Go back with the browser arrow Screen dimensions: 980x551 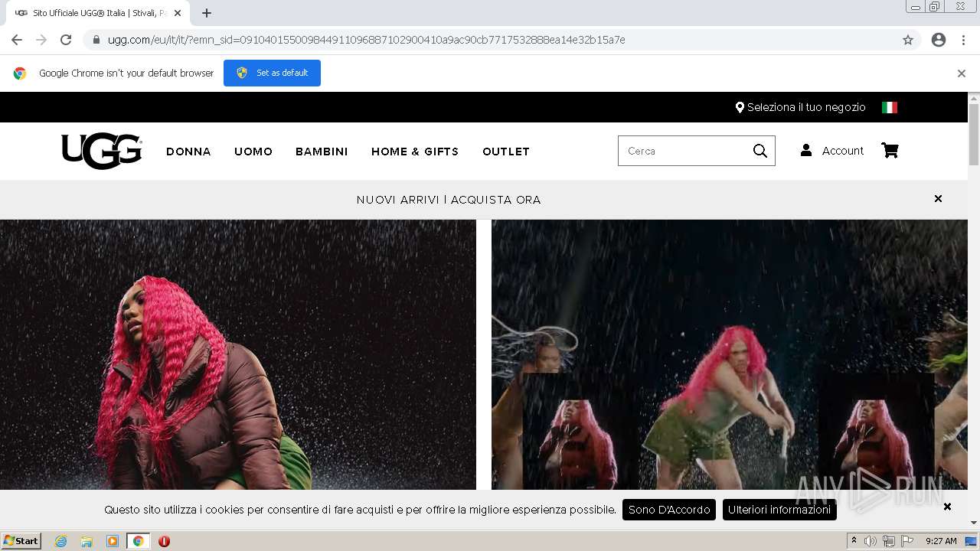pyautogui.click(x=17, y=40)
